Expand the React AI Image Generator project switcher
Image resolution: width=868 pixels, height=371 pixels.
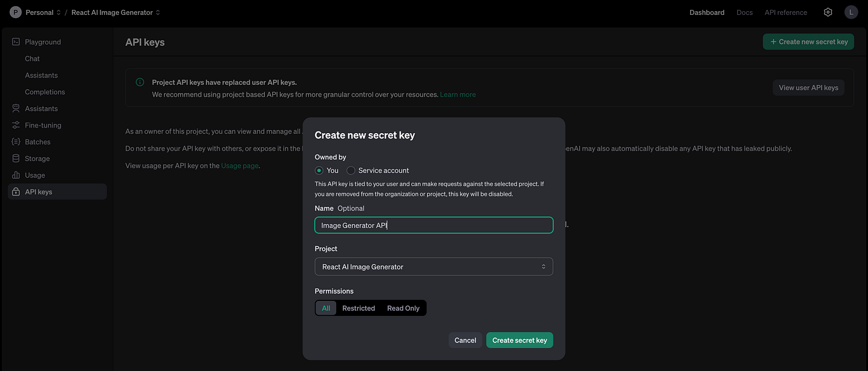115,12
